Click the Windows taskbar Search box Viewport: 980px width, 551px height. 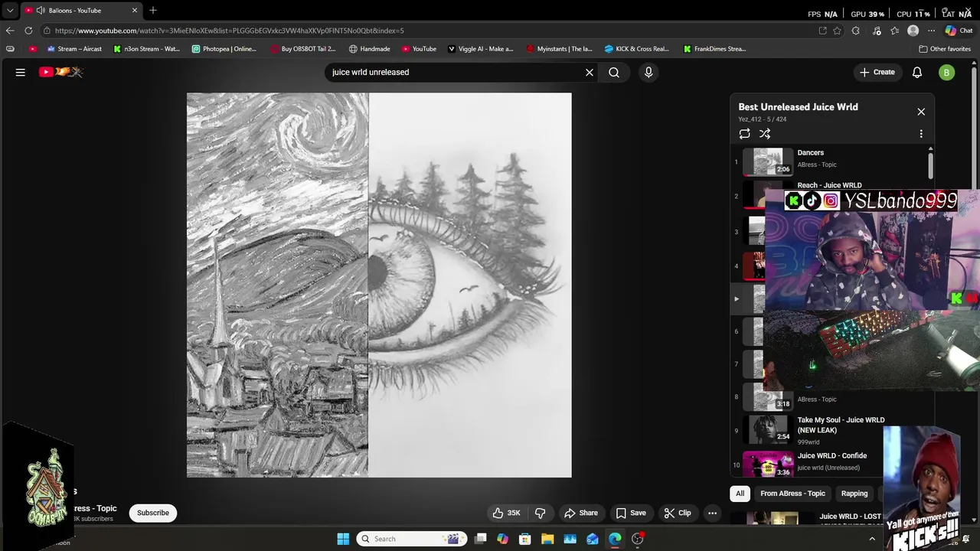(x=413, y=539)
